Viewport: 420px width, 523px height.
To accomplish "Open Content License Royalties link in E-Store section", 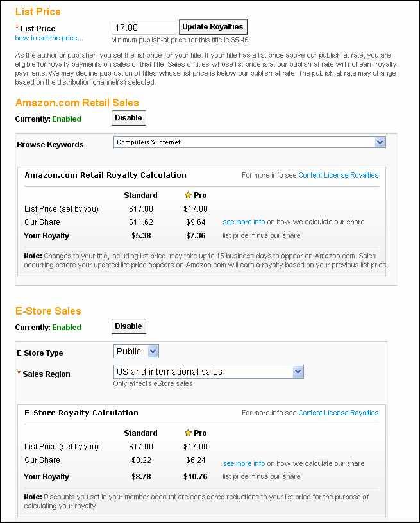I will [338, 413].
